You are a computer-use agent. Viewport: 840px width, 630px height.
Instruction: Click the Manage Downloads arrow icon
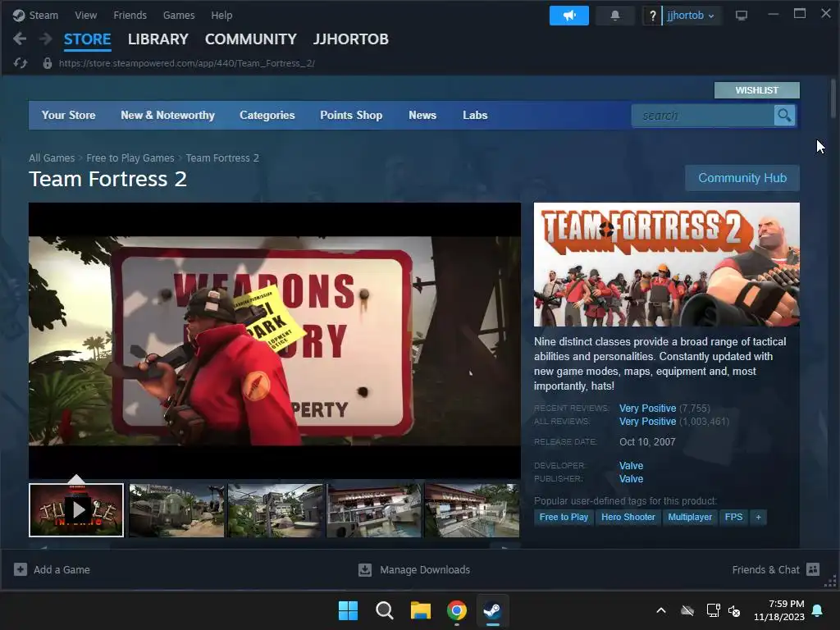[365, 569]
